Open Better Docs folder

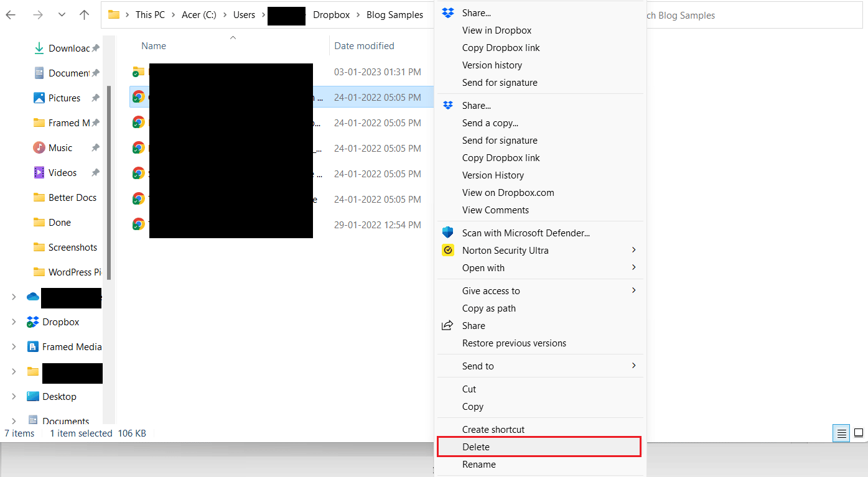point(66,197)
